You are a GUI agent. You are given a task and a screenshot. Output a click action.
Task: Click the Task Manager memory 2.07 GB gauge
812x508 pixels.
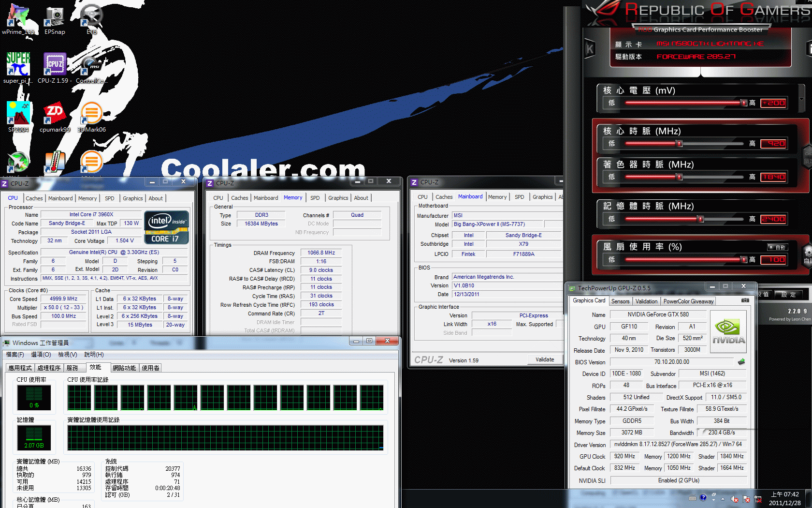(34, 438)
